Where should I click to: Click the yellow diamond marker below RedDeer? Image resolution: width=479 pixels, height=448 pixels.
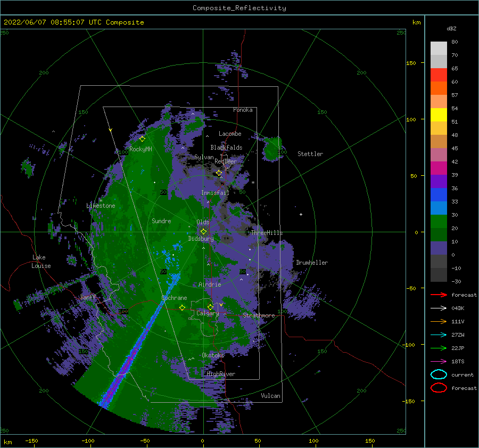pyautogui.click(x=219, y=173)
